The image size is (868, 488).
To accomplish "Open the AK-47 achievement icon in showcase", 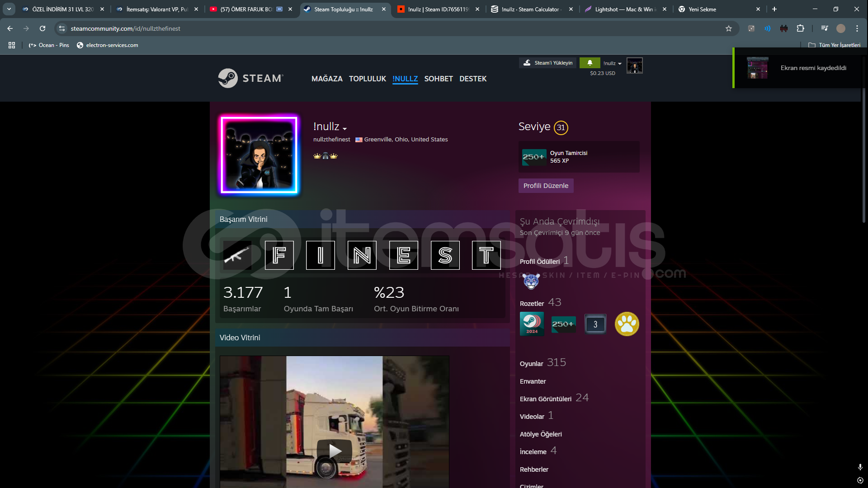I will coord(237,255).
